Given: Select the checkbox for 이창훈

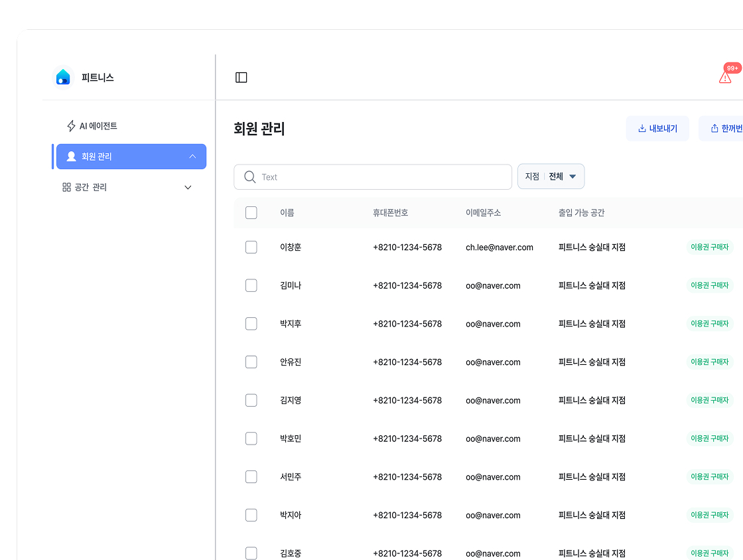Looking at the screenshot, I should 251,247.
